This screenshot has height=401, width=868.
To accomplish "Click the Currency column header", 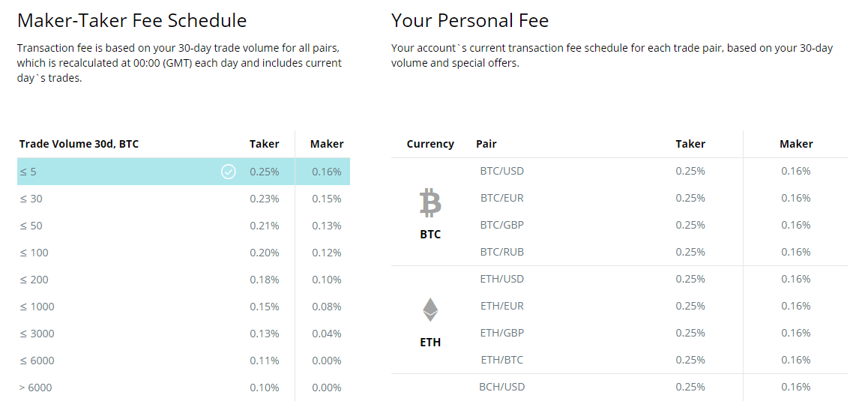I will (430, 144).
